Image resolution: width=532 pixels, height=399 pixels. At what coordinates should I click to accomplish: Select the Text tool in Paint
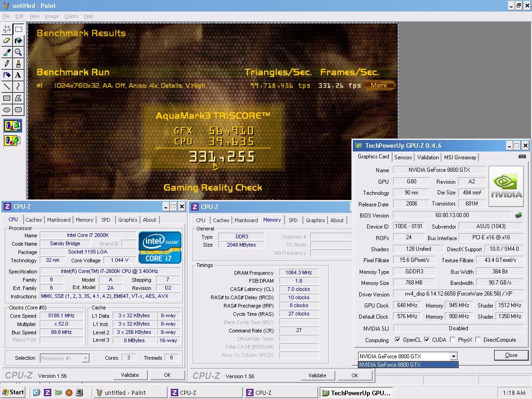point(18,75)
